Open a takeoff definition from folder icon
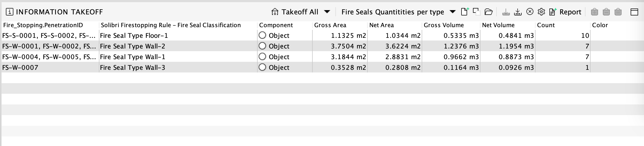The width and height of the screenshot is (644, 146). (489, 12)
